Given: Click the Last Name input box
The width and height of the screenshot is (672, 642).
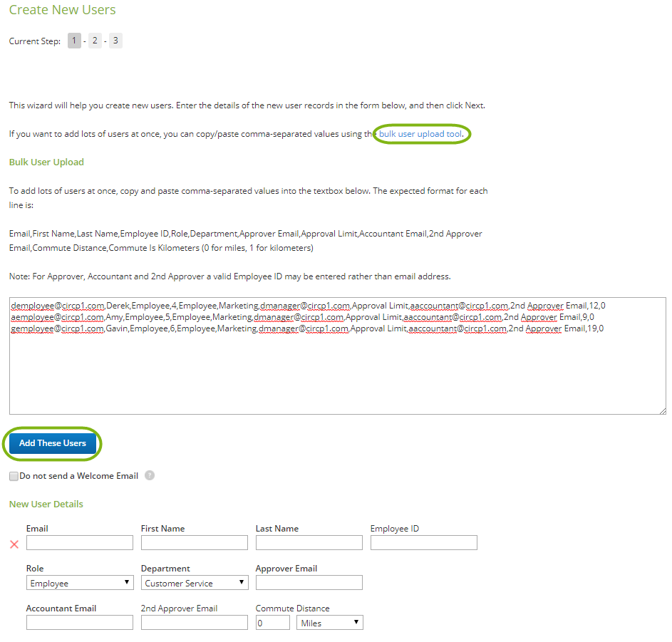Looking at the screenshot, I should tap(309, 542).
